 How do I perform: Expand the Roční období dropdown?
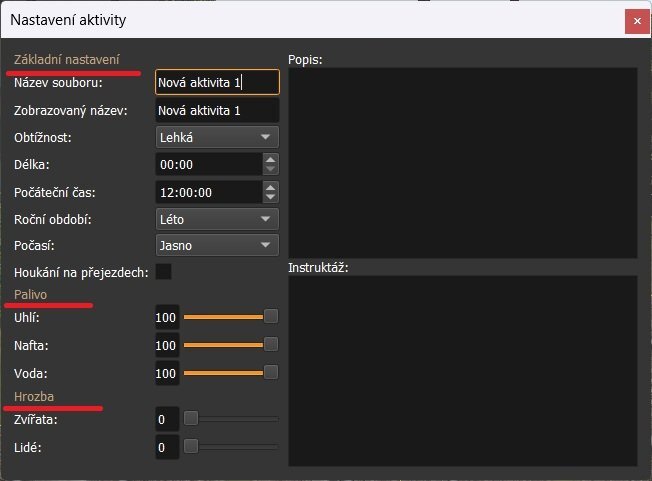point(217,218)
